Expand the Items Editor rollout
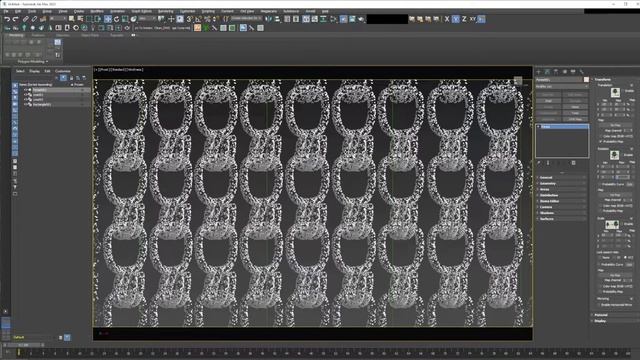This screenshot has height=360, width=640. (x=562, y=201)
